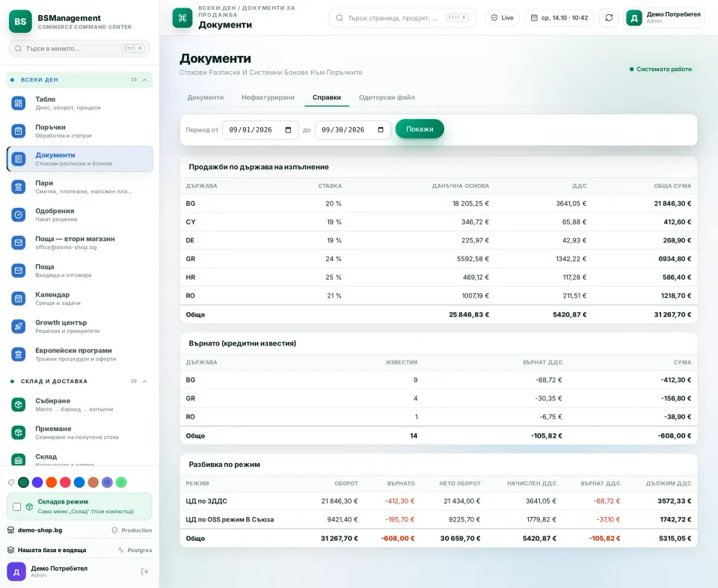Click the BS logo in the sidebar
The width and height of the screenshot is (718, 588).
tap(20, 21)
